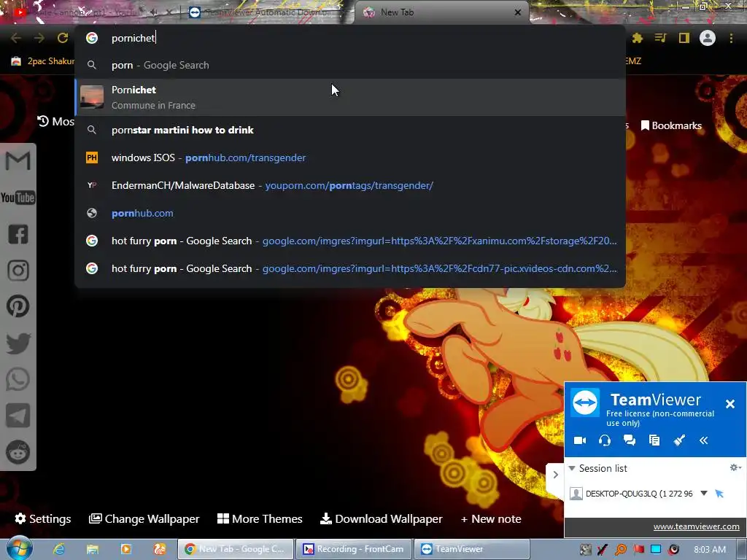Expand DESKTOP-QDUG3LQ session dropdown arrow
This screenshot has height=560, width=747.
pyautogui.click(x=704, y=494)
